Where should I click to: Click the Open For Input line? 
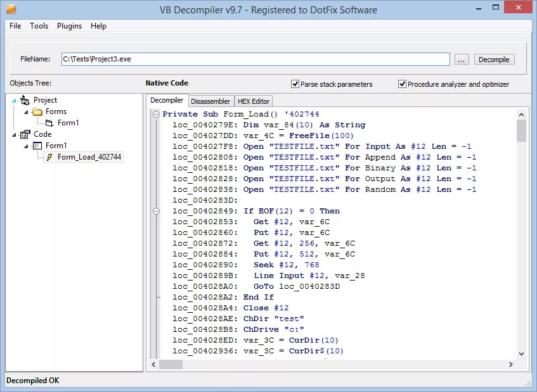tap(322, 146)
